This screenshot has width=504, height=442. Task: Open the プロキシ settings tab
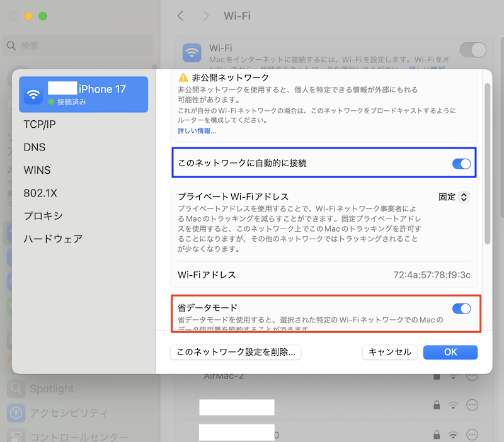pos(43,216)
